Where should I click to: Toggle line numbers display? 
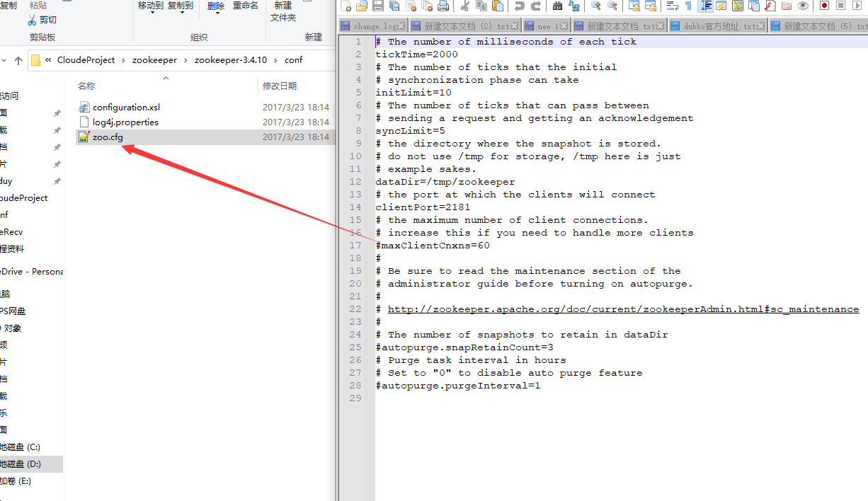pos(704,6)
